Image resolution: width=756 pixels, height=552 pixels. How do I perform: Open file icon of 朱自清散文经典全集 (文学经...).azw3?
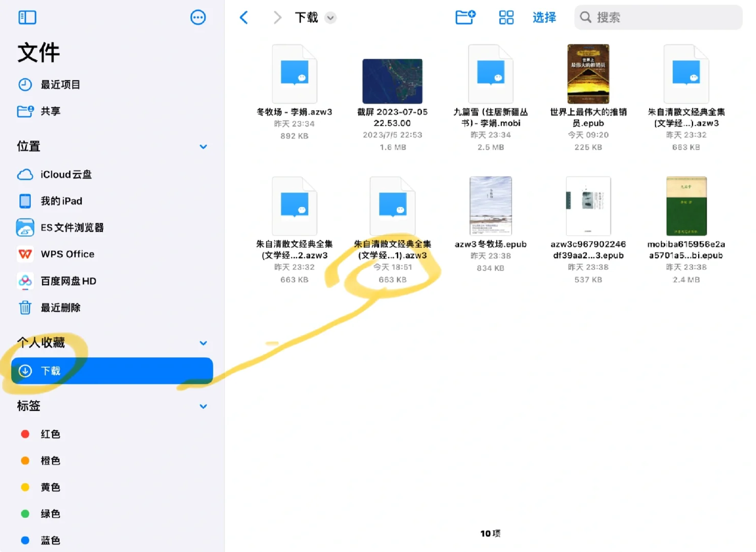686,75
